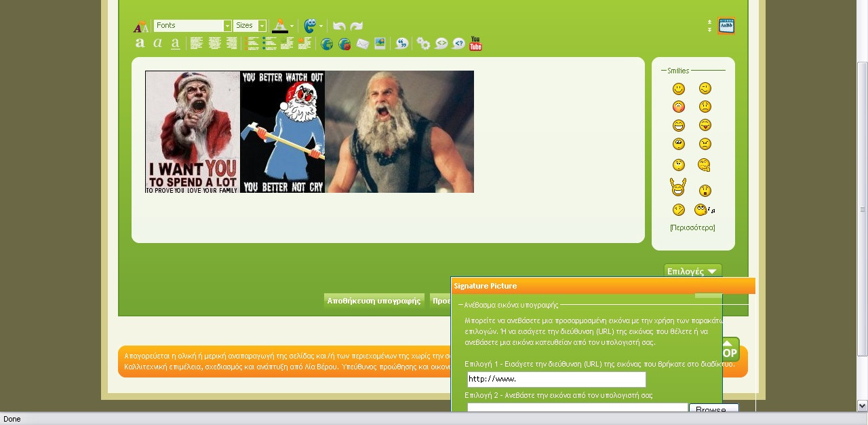Insert the wink smiley
This screenshot has height=425, width=868.
coord(705,88)
